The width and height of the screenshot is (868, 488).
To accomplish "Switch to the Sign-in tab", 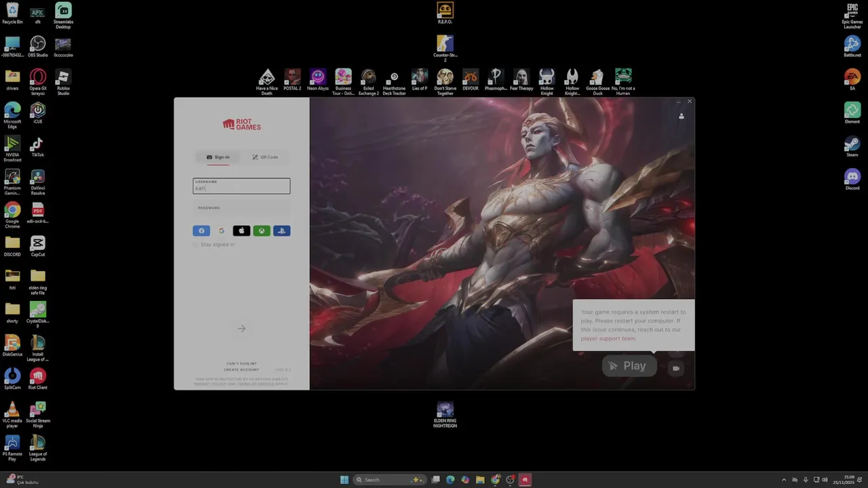I will coord(218,157).
